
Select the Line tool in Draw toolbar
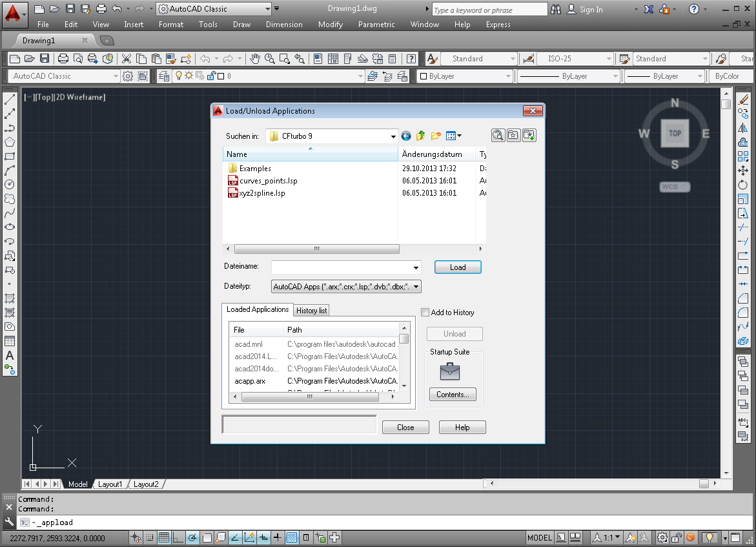pyautogui.click(x=10, y=100)
